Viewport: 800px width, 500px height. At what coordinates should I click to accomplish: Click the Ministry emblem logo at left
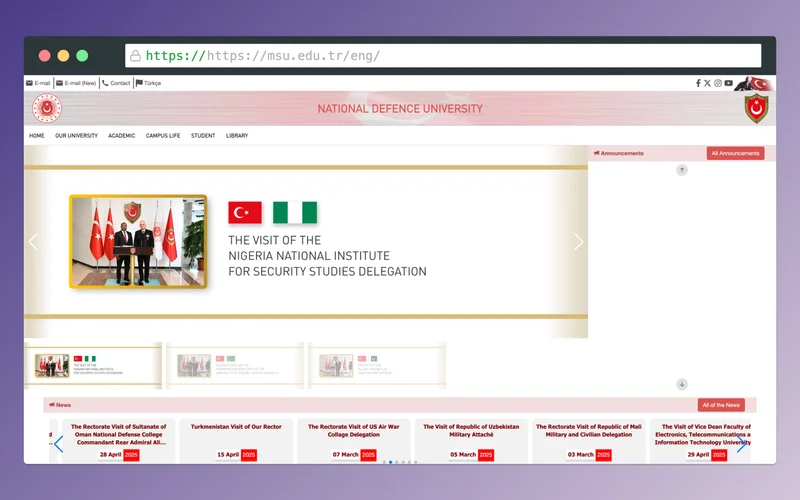(x=46, y=108)
